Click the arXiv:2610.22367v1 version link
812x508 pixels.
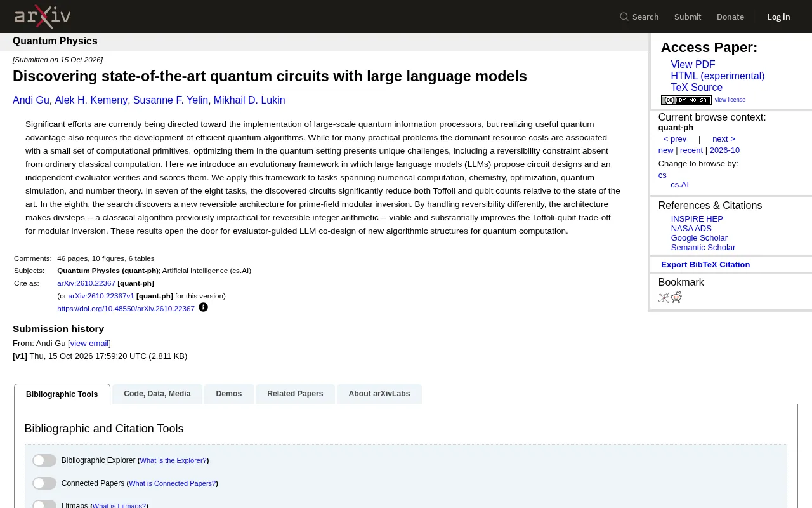(101, 296)
